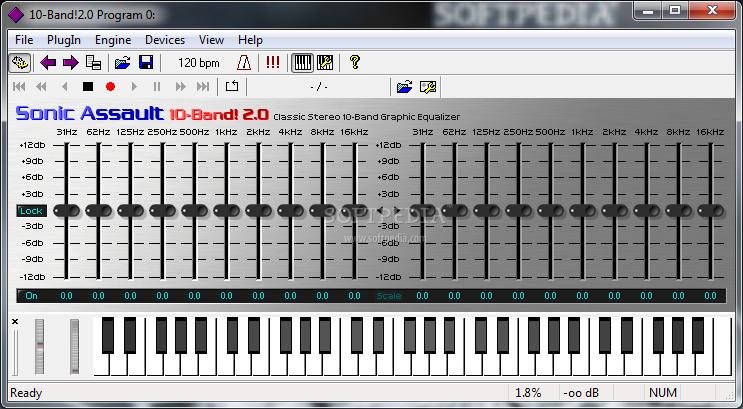Image resolution: width=743 pixels, height=409 pixels.
Task: Toggle the loop playback icon
Action: click(232, 87)
